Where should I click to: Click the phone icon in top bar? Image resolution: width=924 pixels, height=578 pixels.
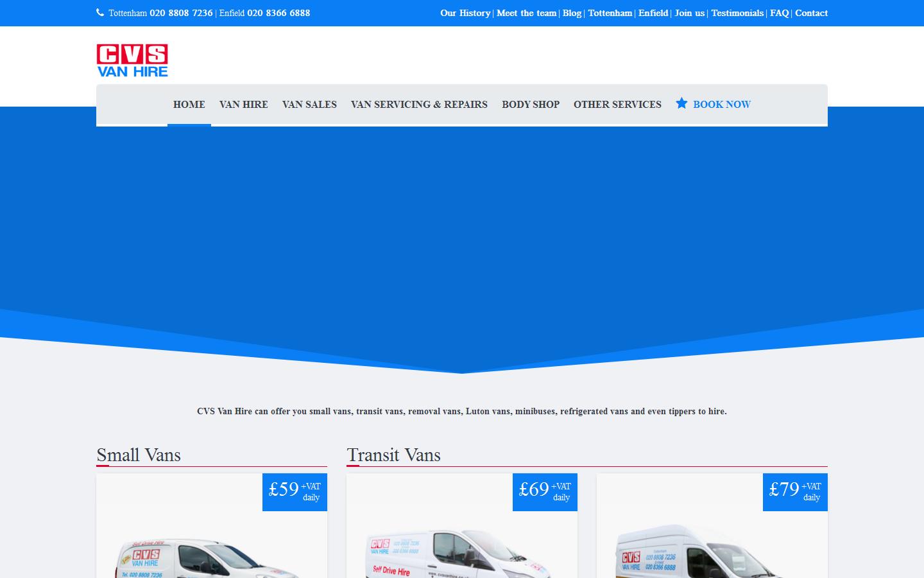(x=99, y=12)
